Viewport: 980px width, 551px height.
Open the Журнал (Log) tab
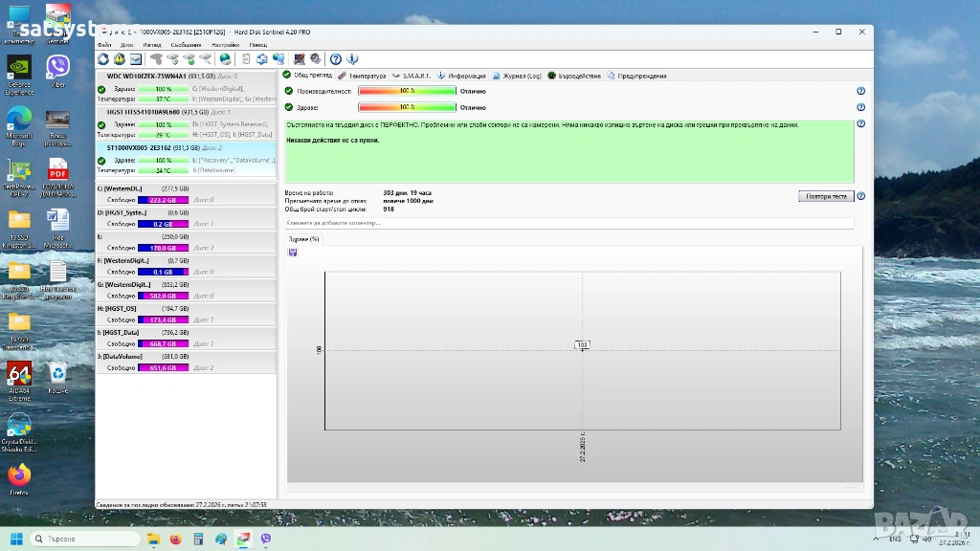(x=517, y=76)
